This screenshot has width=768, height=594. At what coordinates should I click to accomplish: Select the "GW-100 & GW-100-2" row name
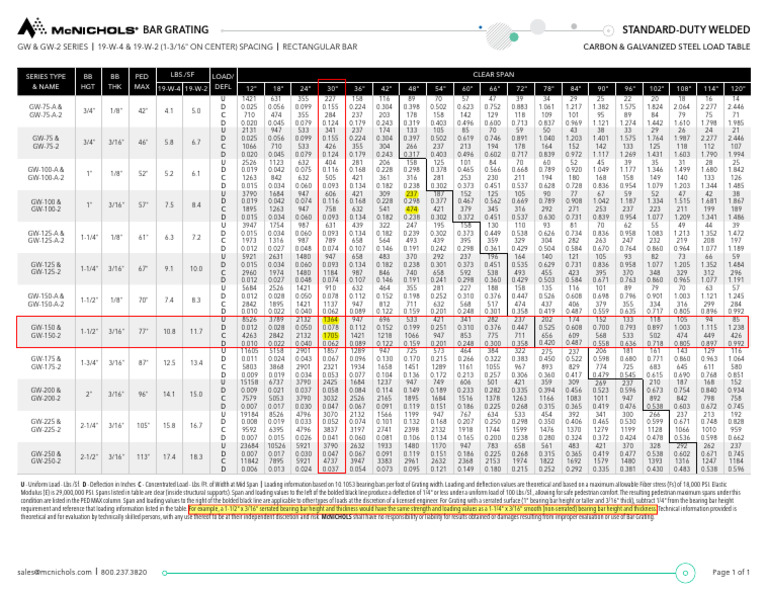point(46,206)
